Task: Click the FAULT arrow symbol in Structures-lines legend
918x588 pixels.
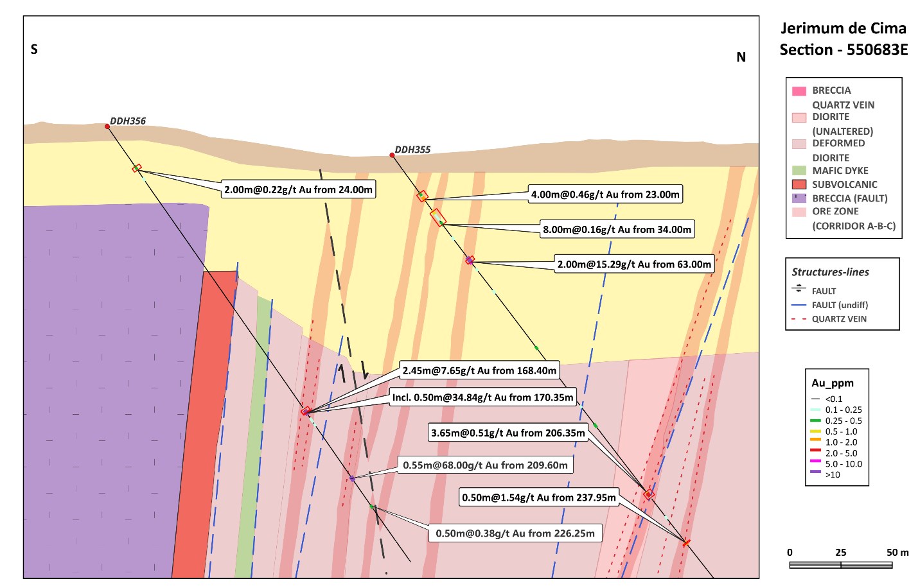Action: tap(799, 290)
